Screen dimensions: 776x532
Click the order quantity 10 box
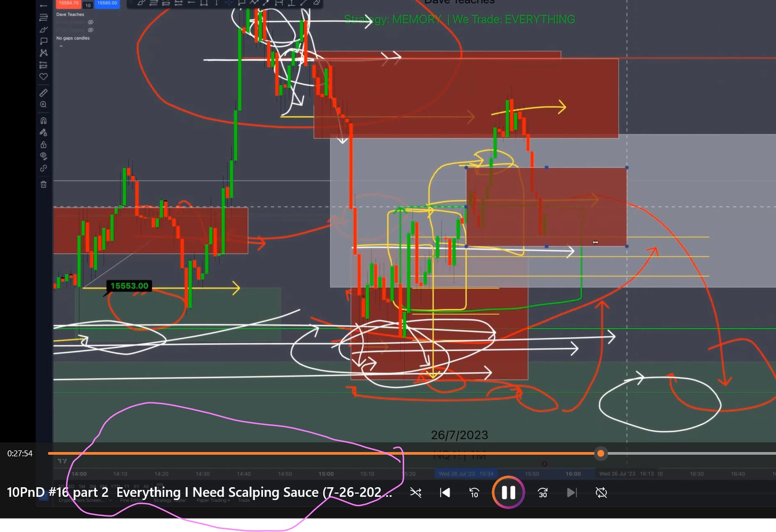click(88, 4)
